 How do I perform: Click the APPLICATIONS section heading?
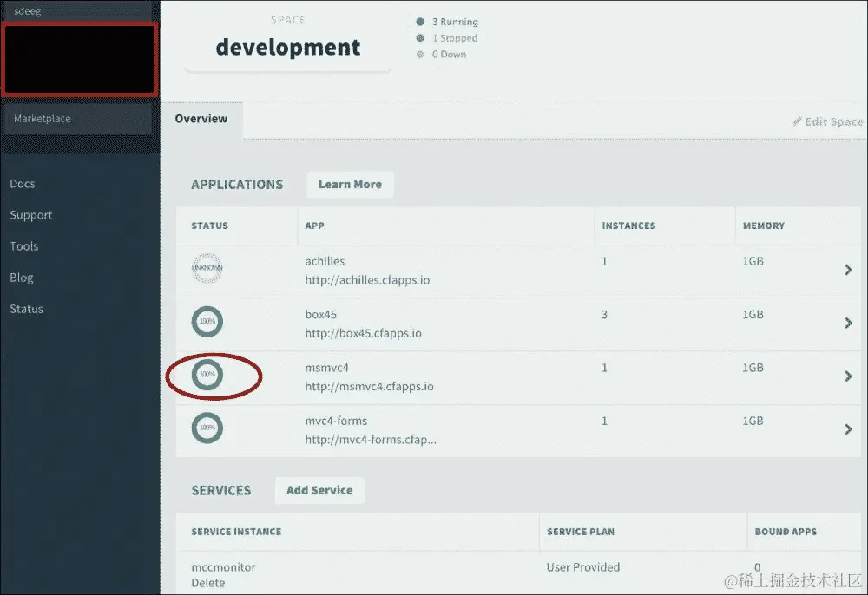237,185
